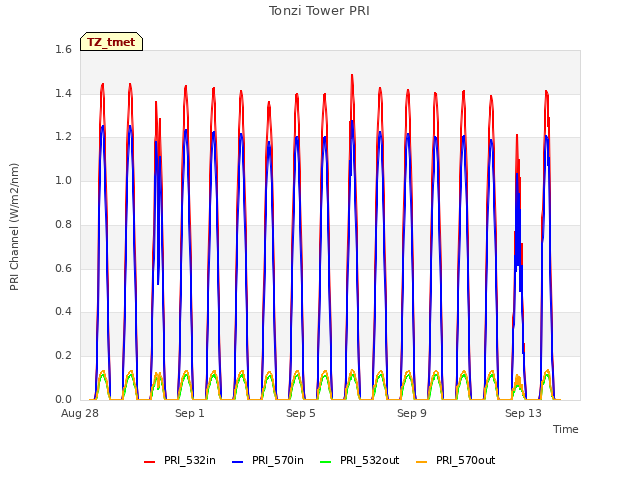Screen dimensions: 640x480
Task: Click the chart title Tonzi Tower PRI
Action: [x=319, y=11]
